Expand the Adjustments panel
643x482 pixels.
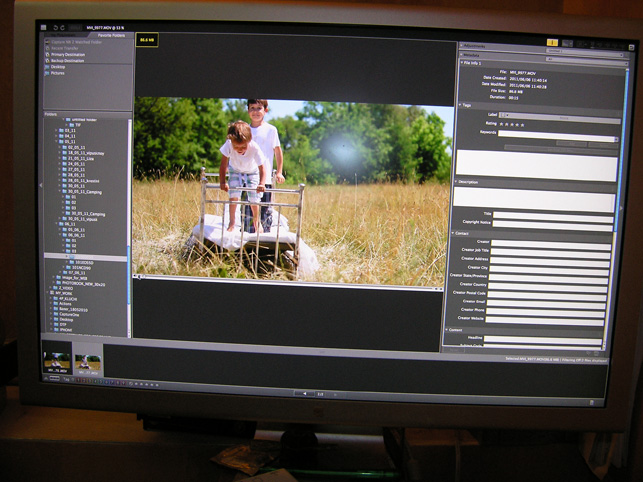[x=461, y=46]
